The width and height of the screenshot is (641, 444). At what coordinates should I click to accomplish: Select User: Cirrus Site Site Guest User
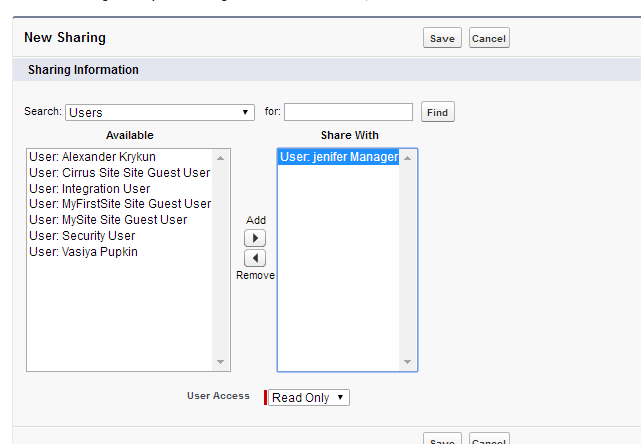coord(119,173)
